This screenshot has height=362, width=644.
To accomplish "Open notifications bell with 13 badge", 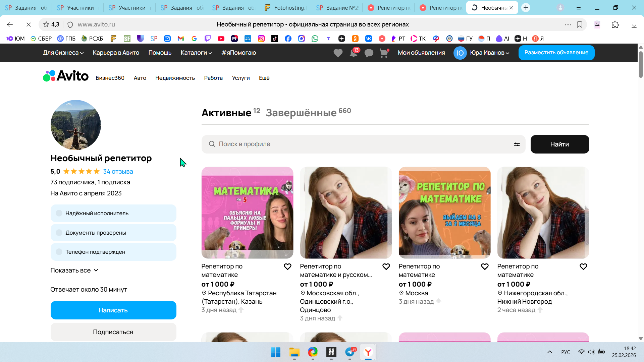I will [354, 53].
